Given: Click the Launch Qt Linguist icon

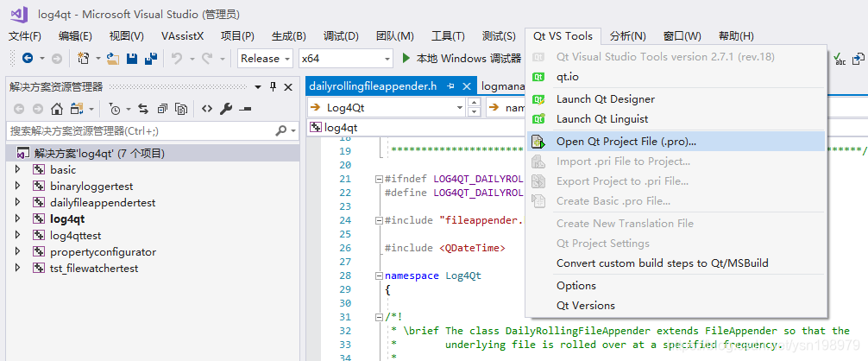Looking at the screenshot, I should pos(538,119).
